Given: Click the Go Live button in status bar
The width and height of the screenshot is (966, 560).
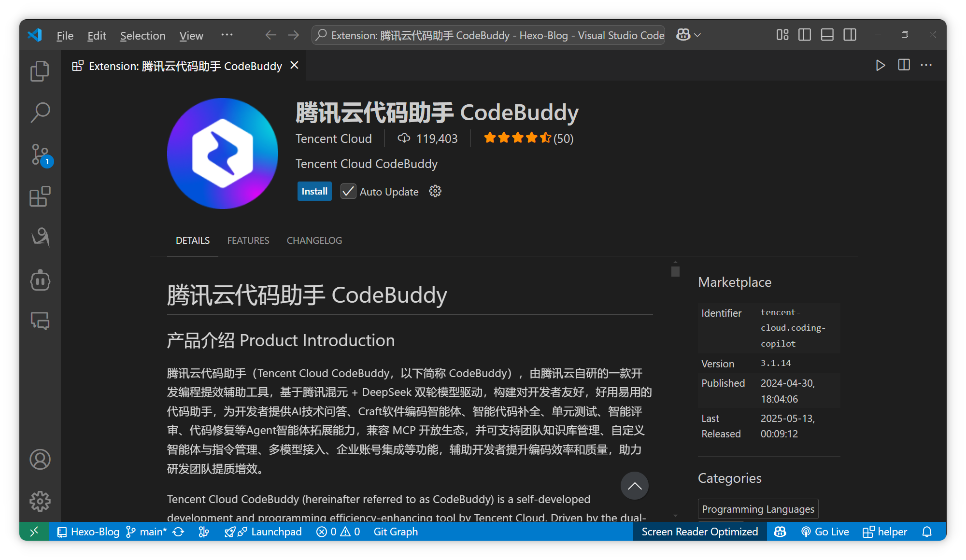Looking at the screenshot, I should click(x=825, y=532).
